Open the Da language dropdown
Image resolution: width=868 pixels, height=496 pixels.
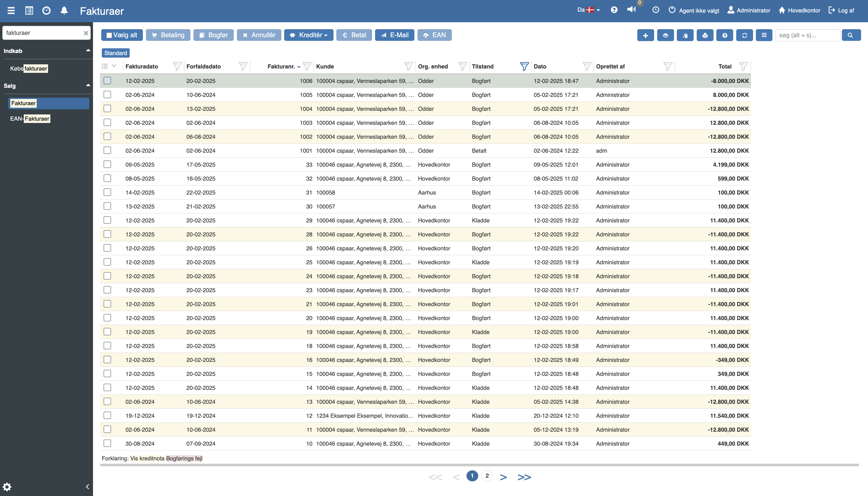(588, 10)
